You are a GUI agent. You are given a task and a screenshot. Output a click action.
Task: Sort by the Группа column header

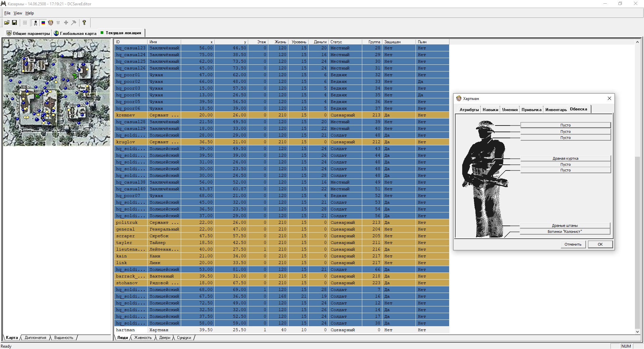click(x=372, y=42)
